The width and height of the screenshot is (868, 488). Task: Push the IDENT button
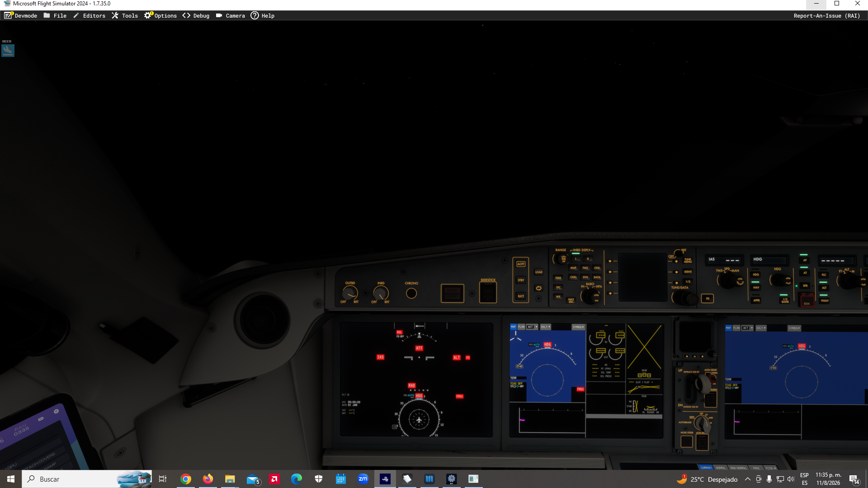click(x=688, y=272)
